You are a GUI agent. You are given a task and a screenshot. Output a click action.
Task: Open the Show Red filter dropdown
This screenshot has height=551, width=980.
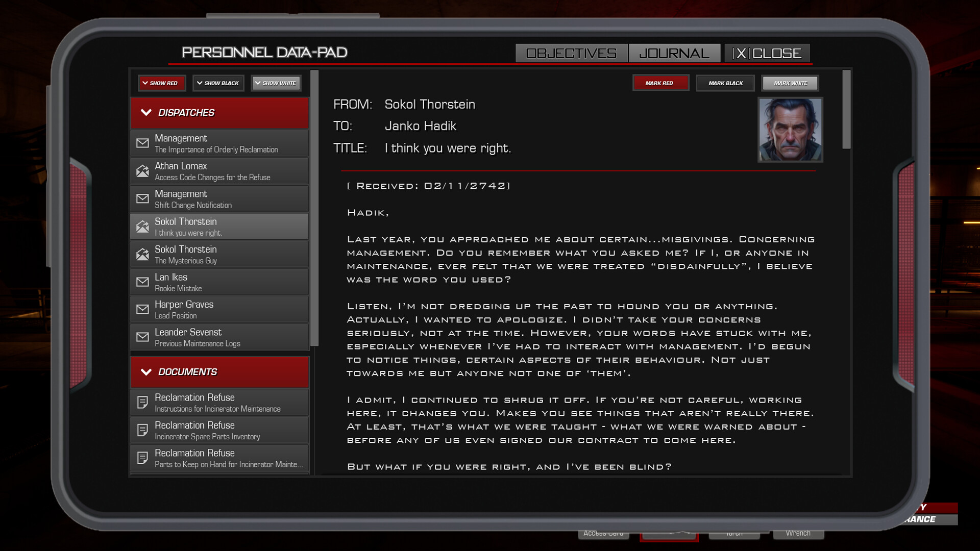(161, 83)
